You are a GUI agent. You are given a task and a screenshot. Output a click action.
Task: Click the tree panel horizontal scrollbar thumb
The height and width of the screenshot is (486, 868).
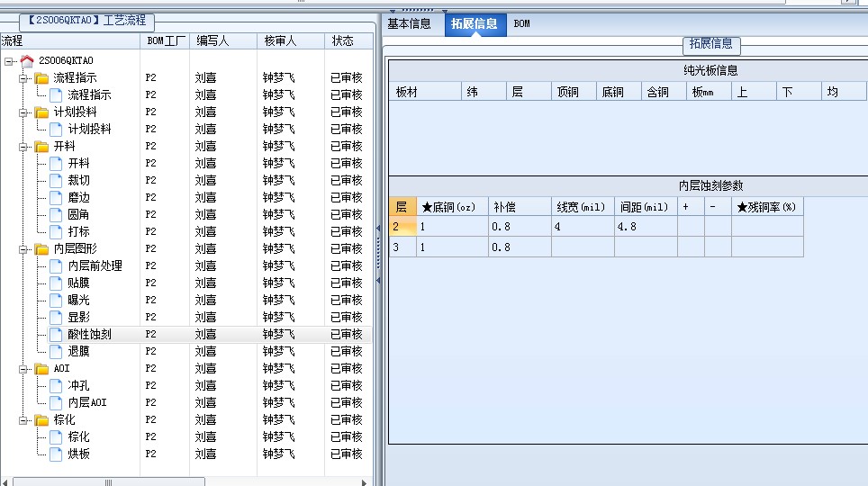pyautogui.click(x=109, y=482)
